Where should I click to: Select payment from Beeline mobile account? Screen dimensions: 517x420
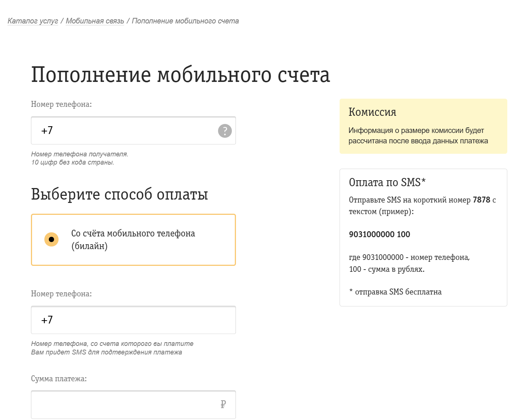pyautogui.click(x=51, y=240)
